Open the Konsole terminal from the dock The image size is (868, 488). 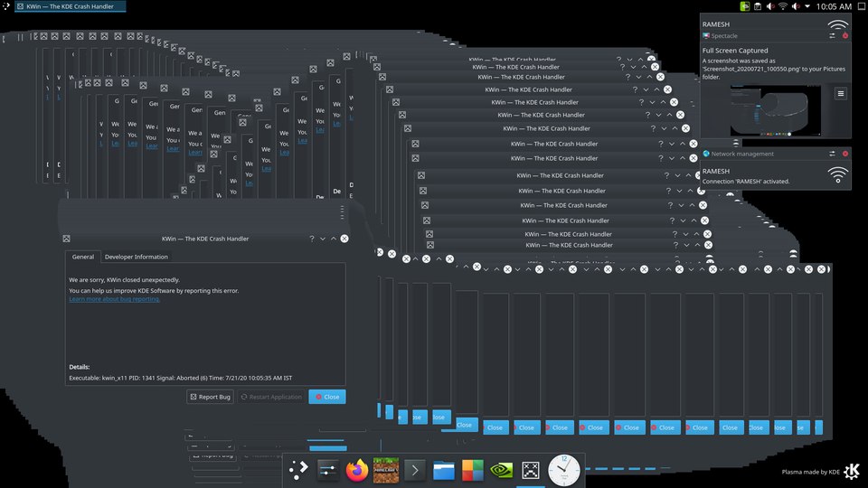pyautogui.click(x=415, y=470)
